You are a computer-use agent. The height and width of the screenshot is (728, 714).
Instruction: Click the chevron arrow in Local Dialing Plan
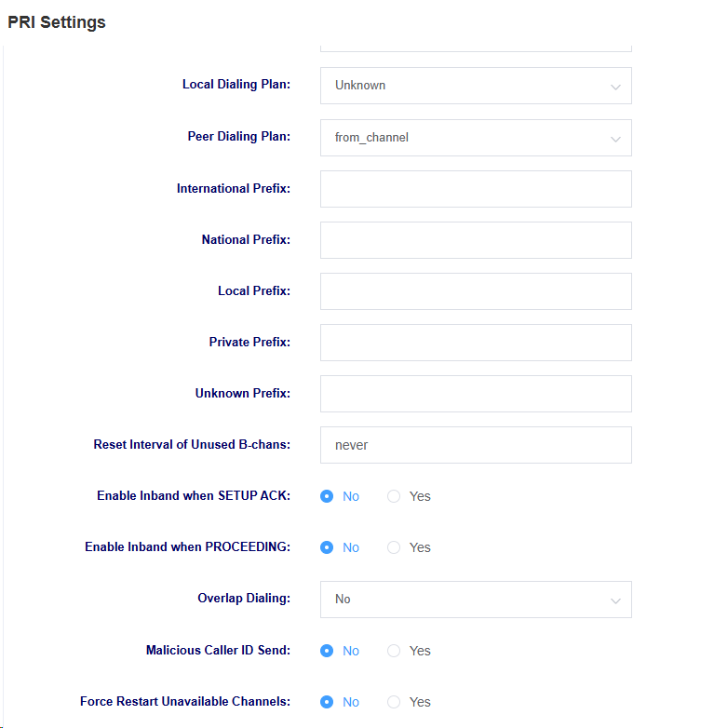[x=615, y=87]
